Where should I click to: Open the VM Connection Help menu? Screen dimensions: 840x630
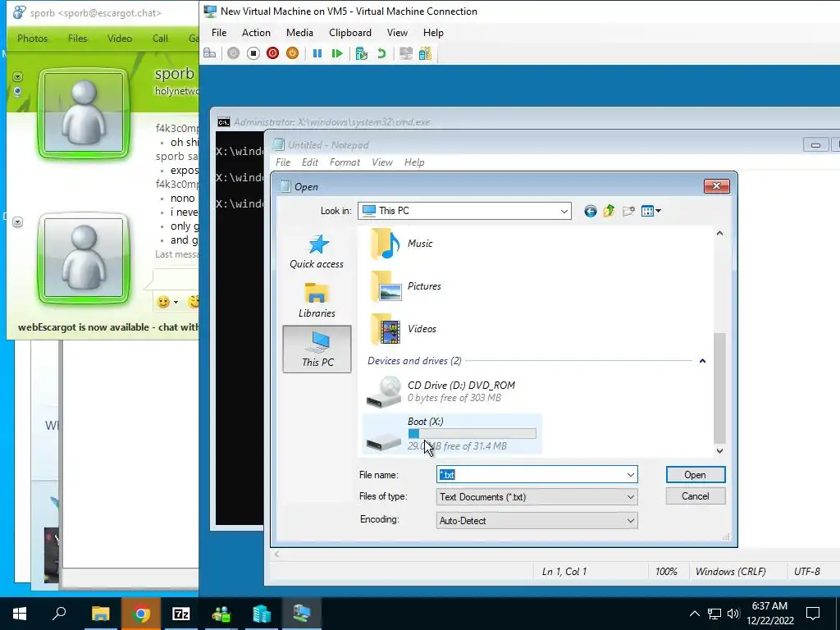click(433, 33)
